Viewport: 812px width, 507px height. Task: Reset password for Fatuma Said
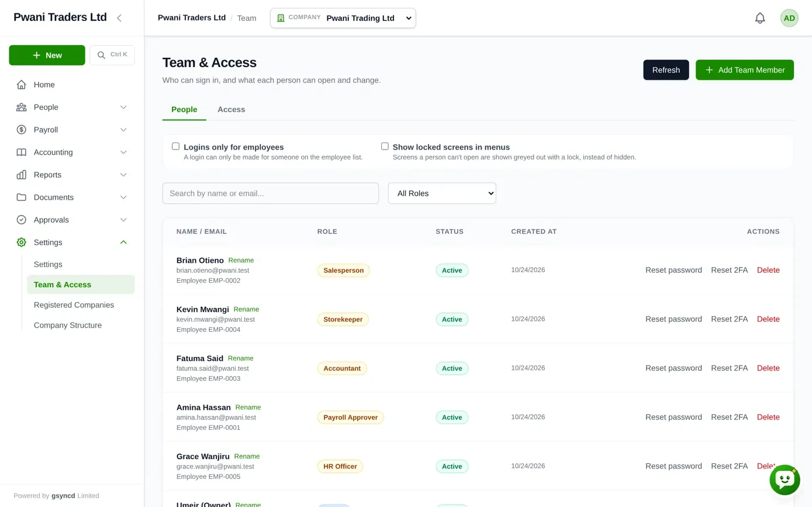tap(673, 368)
